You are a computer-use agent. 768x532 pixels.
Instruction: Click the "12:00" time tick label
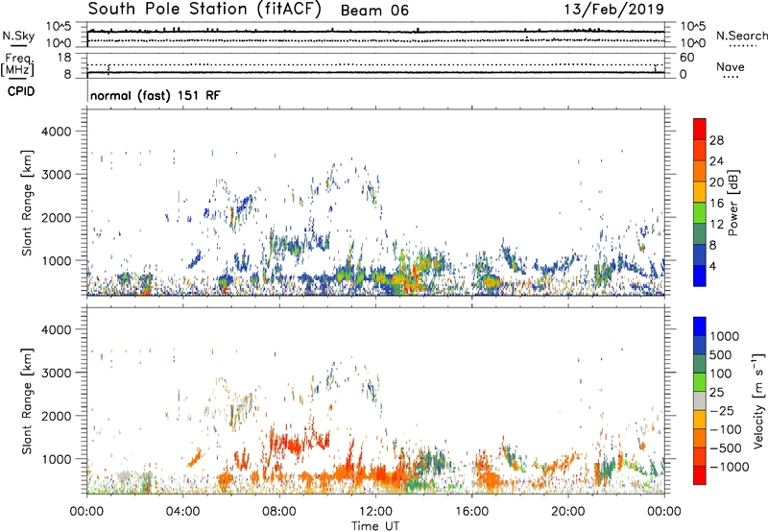[x=375, y=512]
